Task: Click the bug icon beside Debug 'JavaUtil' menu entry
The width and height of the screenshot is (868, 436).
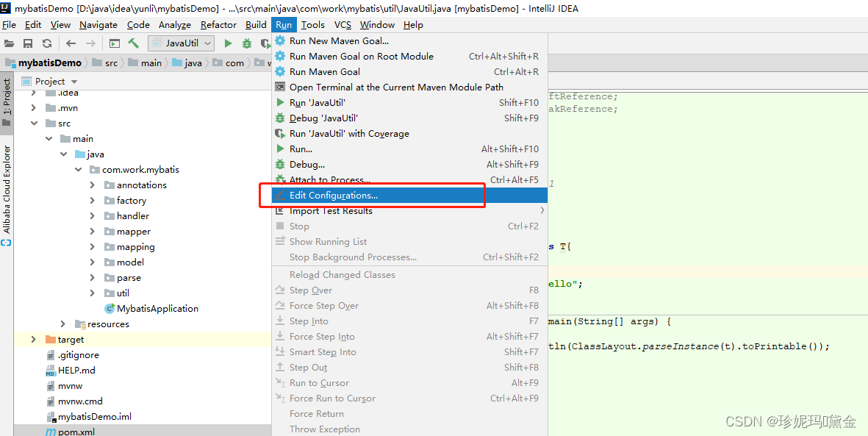Action: tap(280, 118)
